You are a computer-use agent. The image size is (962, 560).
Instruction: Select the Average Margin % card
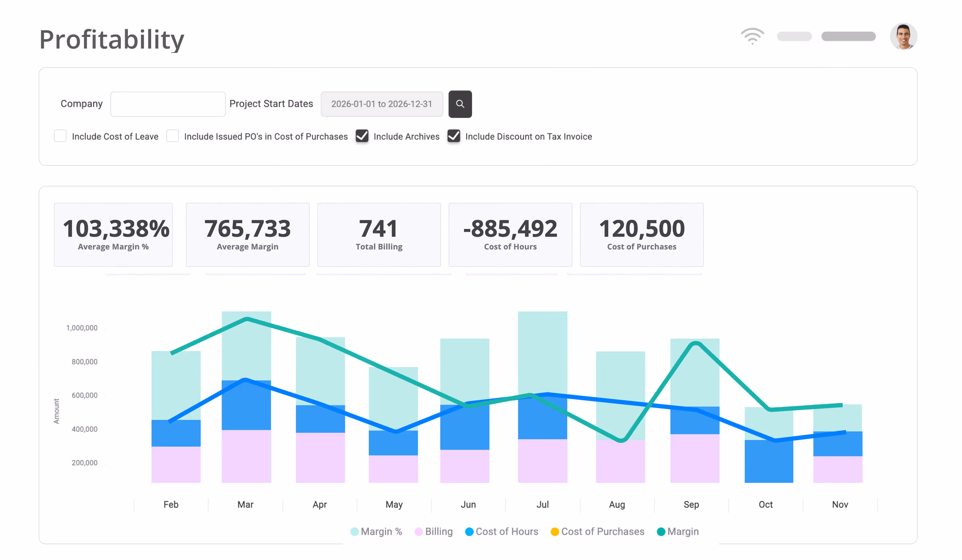pyautogui.click(x=113, y=235)
